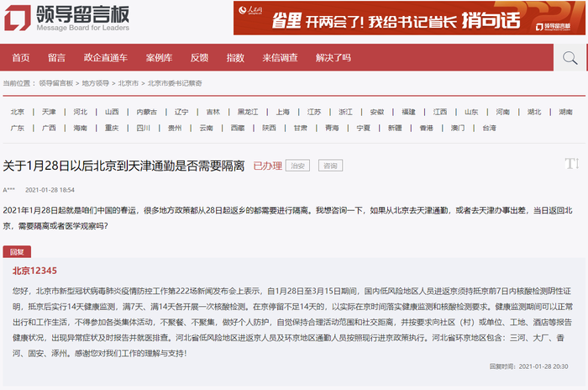Select the 上海 region link
Image resolution: width=588 pixels, height=390 pixels.
tap(283, 112)
